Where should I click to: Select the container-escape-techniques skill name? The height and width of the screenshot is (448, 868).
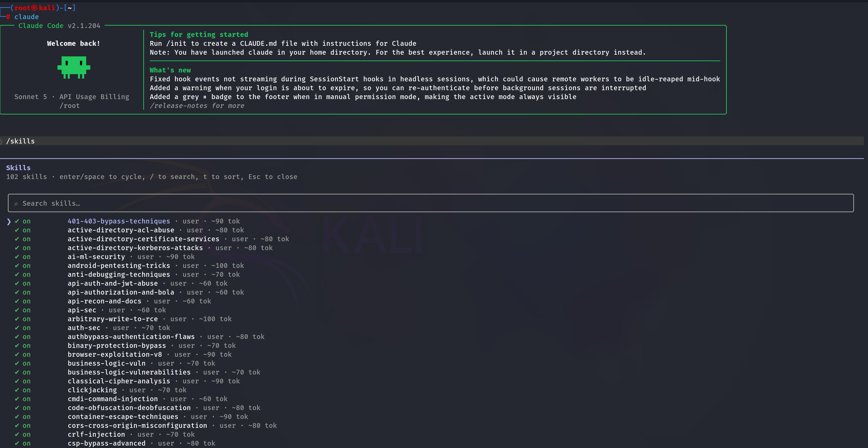pyautogui.click(x=123, y=417)
